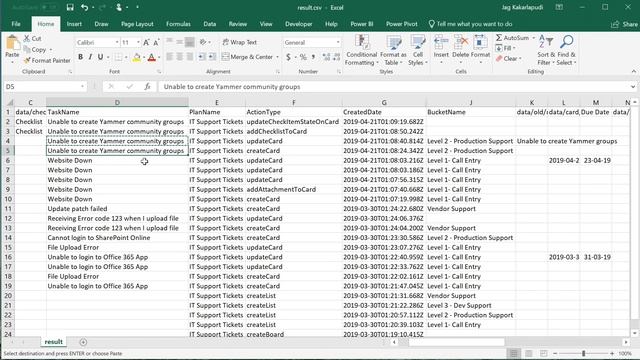This screenshot has width=640, height=360.
Task: Open Conditional Formatting menu
Action: pyautogui.click(x=361, y=50)
